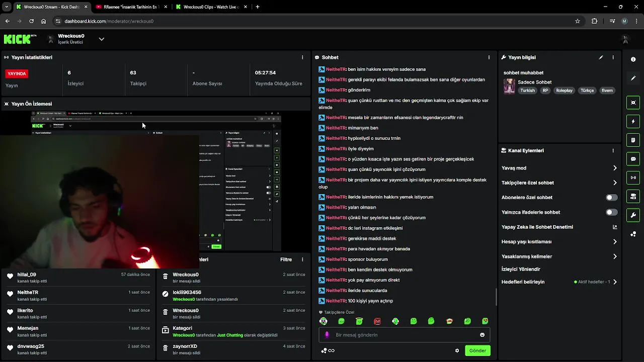
Task: Click the fivem tag
Action: [607, 90]
